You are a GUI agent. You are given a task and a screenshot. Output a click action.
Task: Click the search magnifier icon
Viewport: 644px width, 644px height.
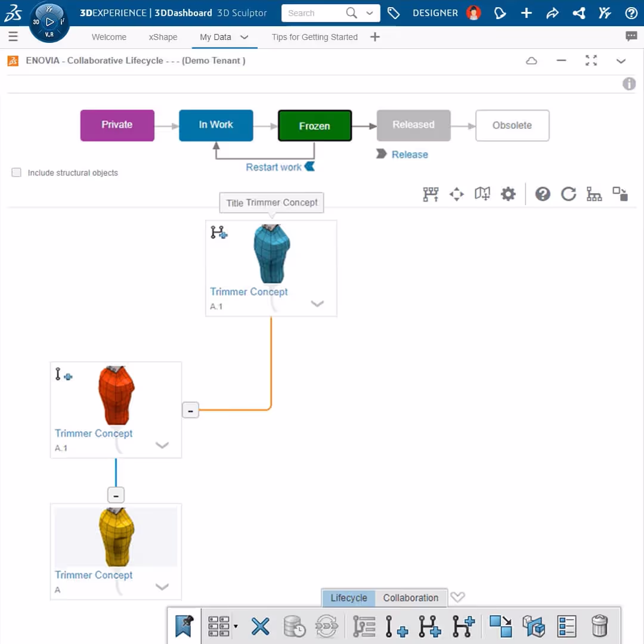(x=351, y=13)
